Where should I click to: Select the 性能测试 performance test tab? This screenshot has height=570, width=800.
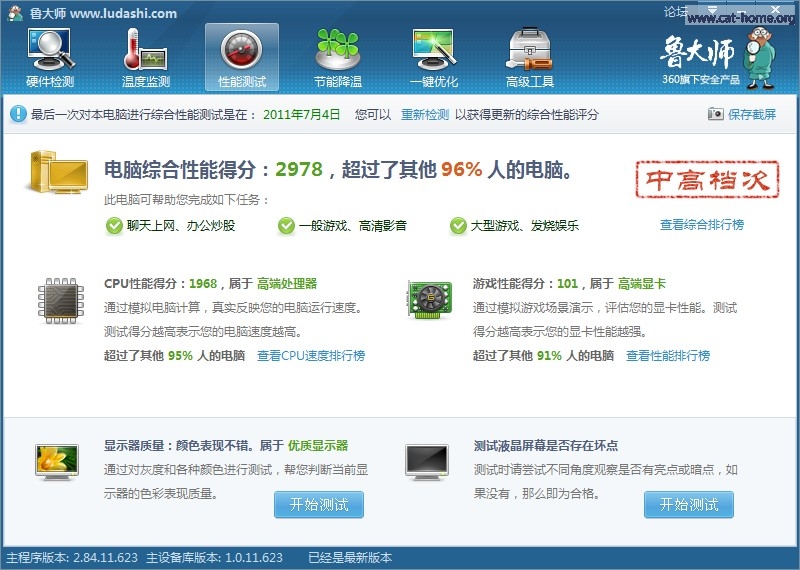[x=242, y=58]
